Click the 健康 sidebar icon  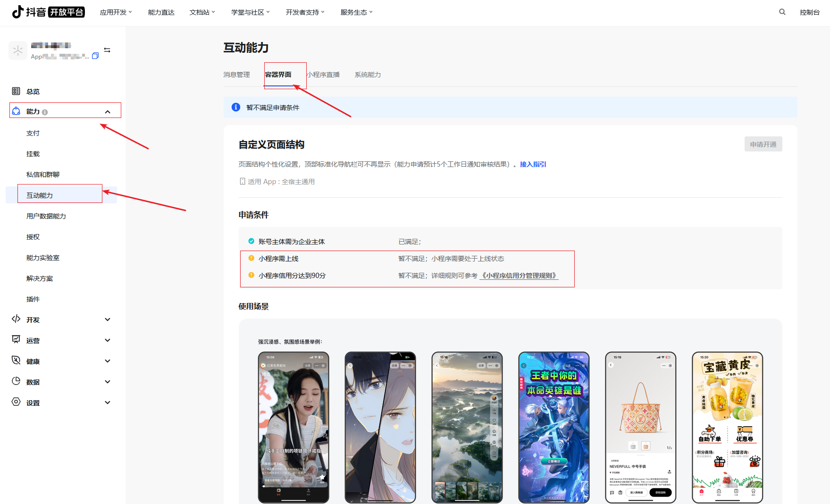[16, 361]
